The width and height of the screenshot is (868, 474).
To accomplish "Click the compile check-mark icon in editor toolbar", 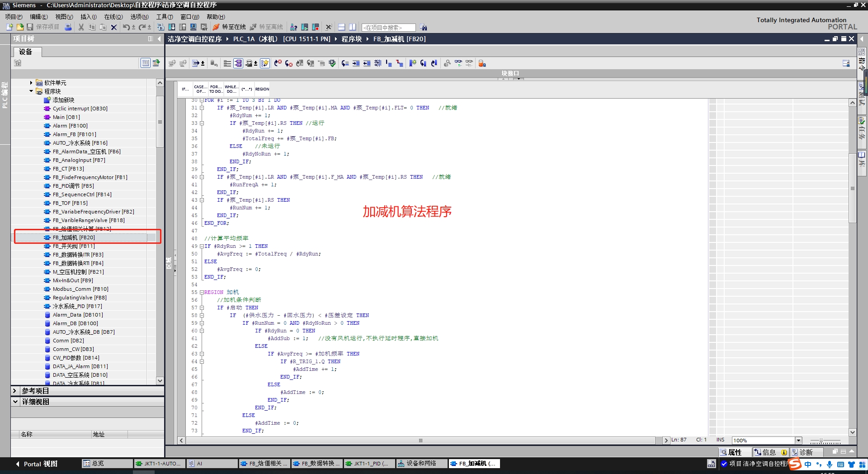I will click(x=332, y=63).
